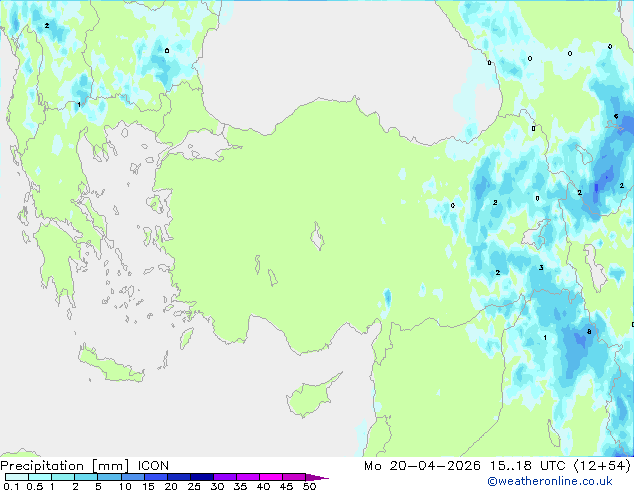Click the 5–10 mm legend swatch
634x490 pixels.
point(109,477)
